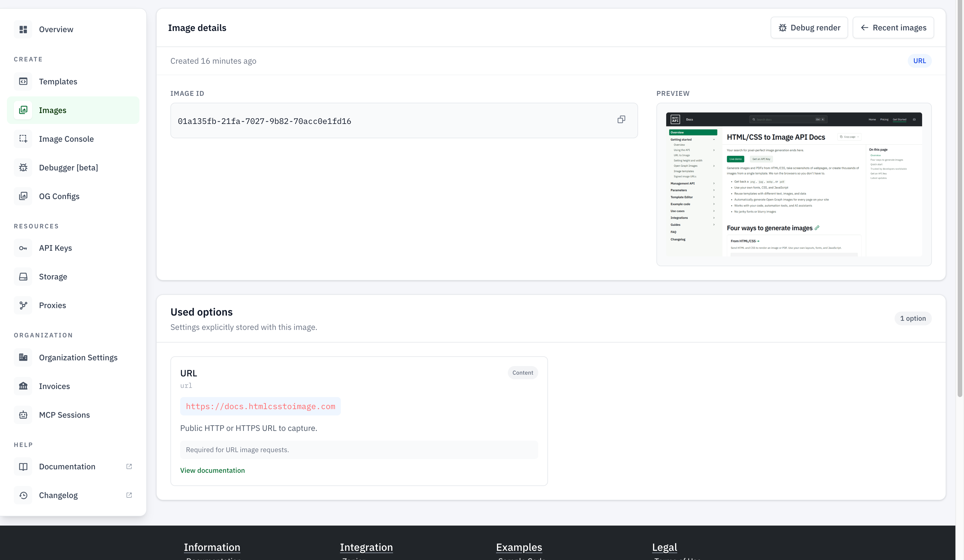This screenshot has height=560, width=964.
Task: Click the Organization Settings building icon
Action: pos(23,357)
